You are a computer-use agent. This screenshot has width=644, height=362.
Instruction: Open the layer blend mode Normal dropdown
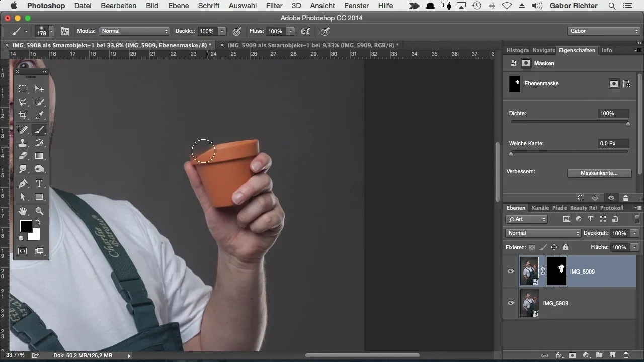(543, 233)
